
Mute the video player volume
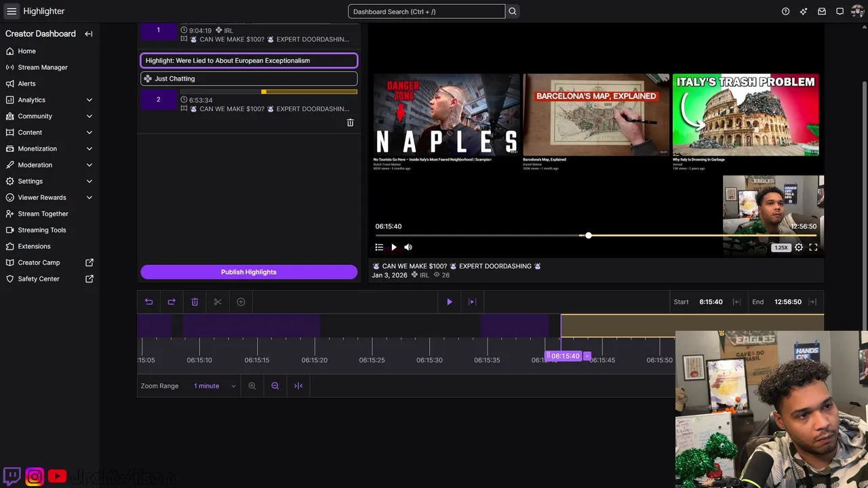408,247
